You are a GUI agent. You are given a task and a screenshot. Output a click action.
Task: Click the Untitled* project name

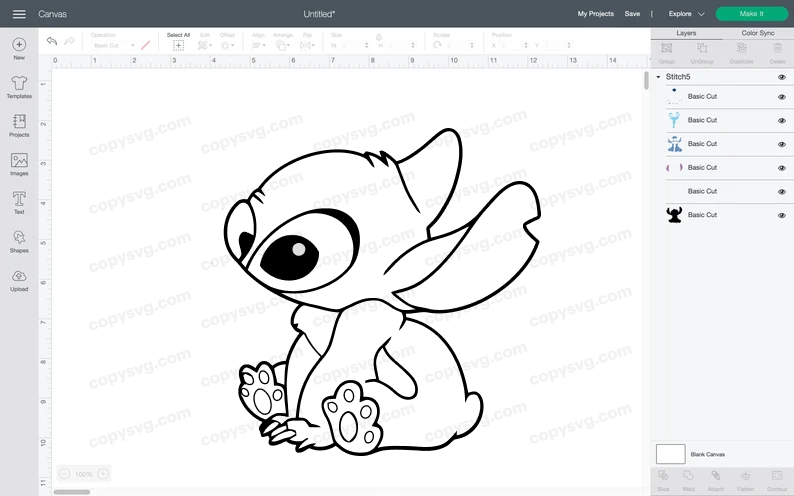[319, 14]
